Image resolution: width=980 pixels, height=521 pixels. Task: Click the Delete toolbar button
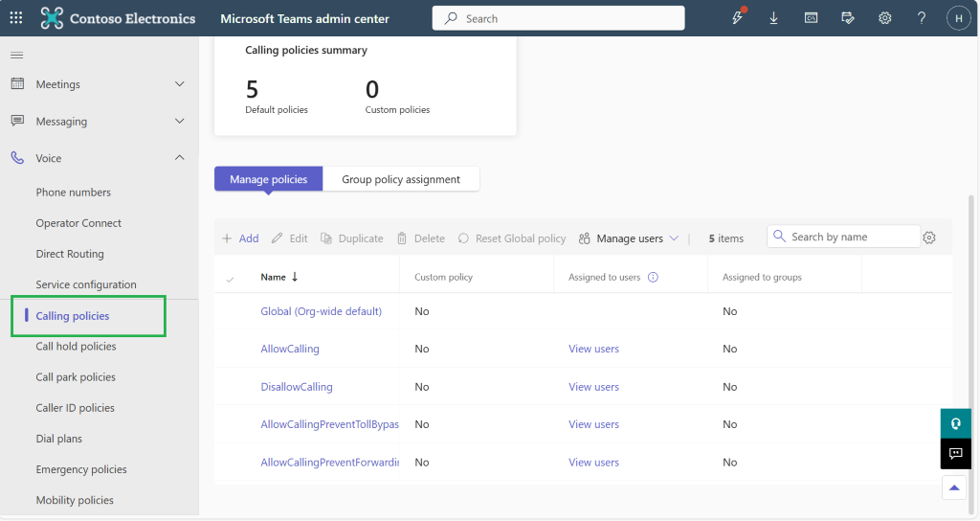421,238
